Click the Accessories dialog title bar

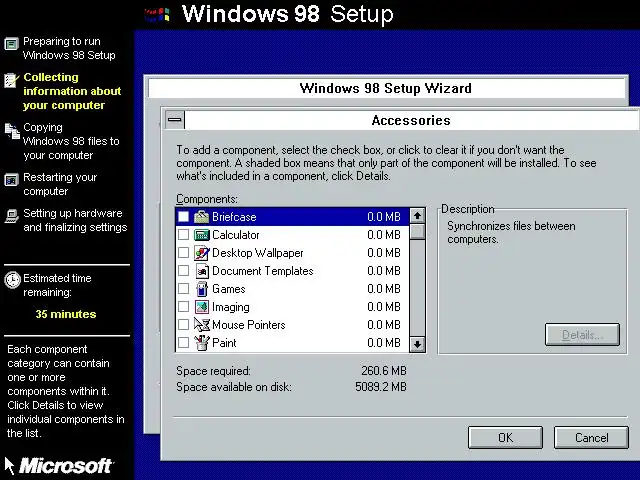point(411,120)
